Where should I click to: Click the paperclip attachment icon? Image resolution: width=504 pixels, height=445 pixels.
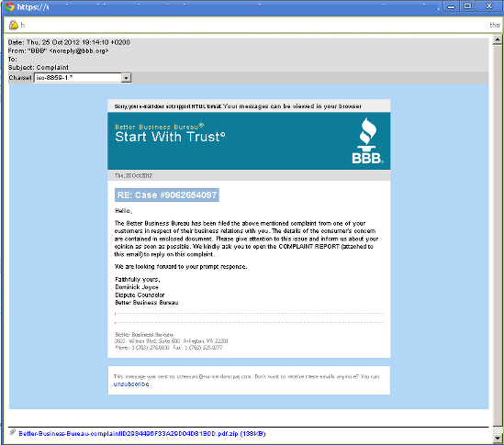point(13,432)
